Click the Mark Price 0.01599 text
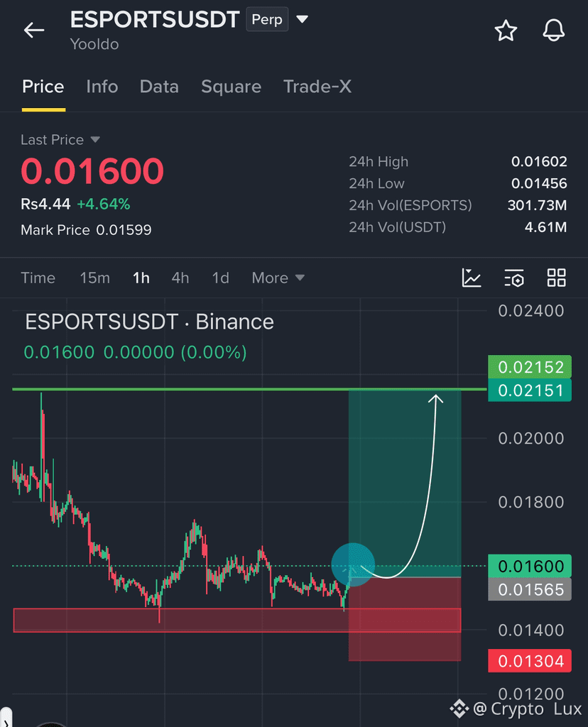 pos(86,229)
